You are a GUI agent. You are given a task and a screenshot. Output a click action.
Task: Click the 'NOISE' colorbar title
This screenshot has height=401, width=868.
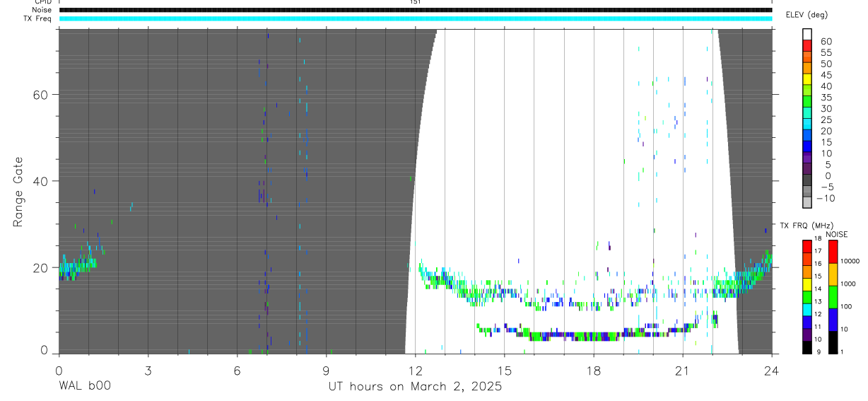coord(837,234)
